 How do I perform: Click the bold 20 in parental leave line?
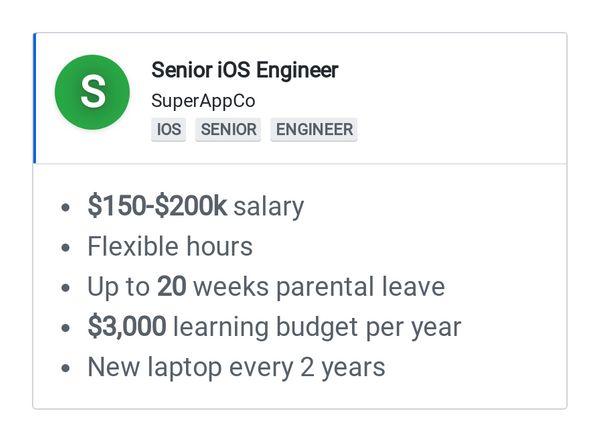(172, 286)
